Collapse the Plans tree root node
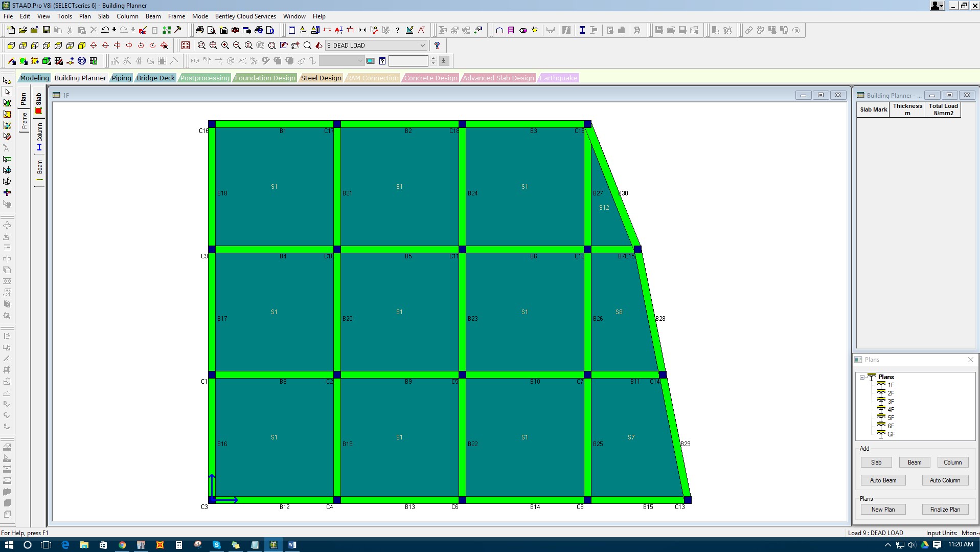 (862, 377)
